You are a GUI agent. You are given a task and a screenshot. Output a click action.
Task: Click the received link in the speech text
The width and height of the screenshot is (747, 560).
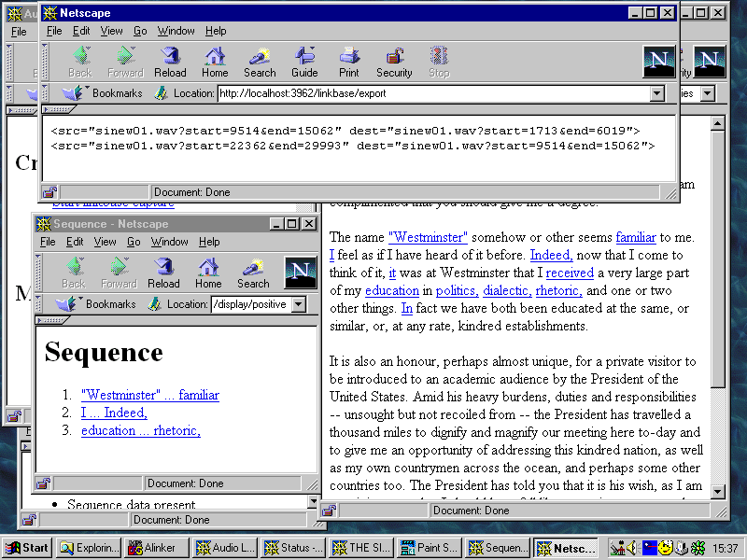pyautogui.click(x=570, y=273)
